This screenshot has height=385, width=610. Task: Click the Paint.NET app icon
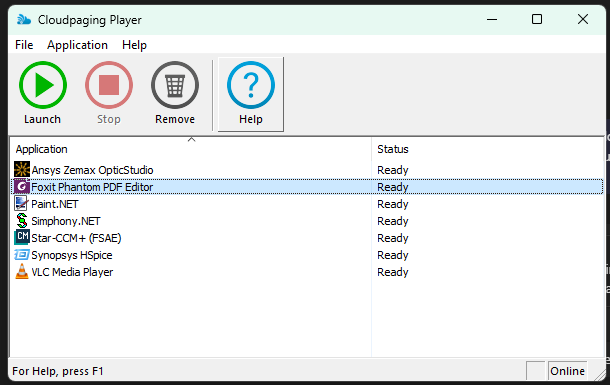pos(22,204)
